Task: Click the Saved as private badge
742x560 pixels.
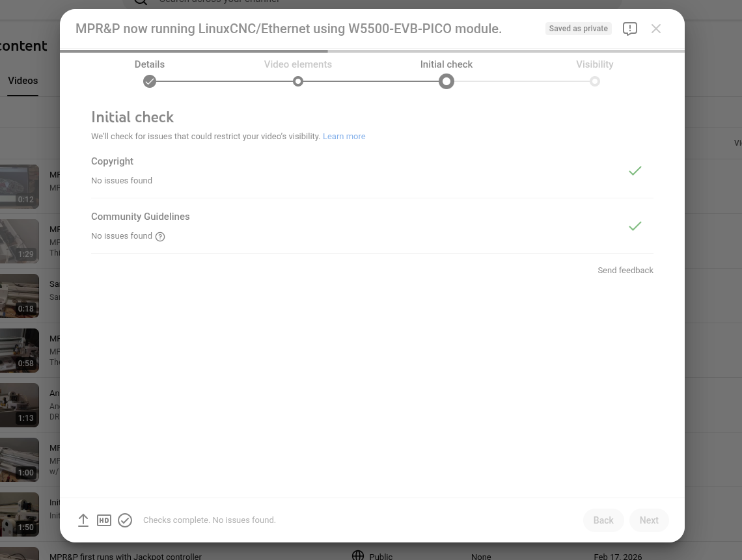Action: coord(578,29)
